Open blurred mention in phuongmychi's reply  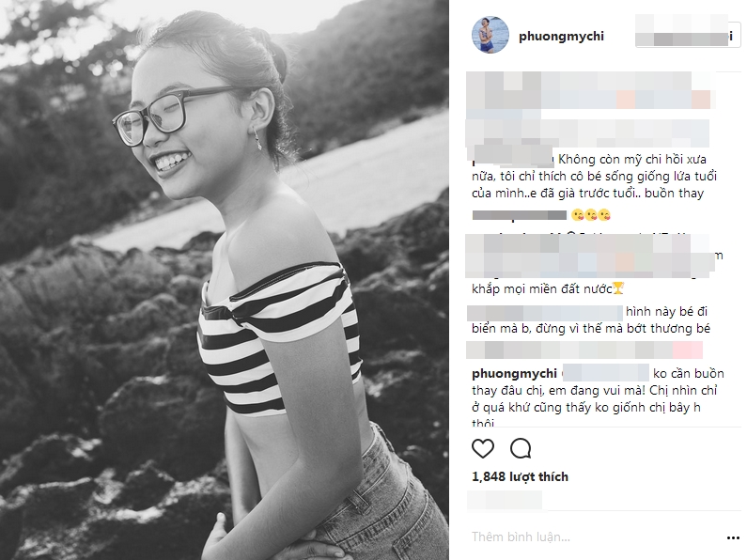(x=606, y=373)
